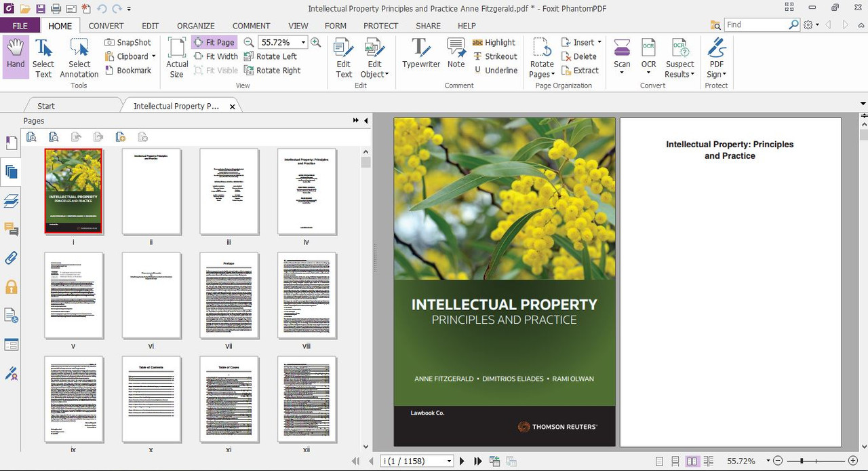Open the Bookmarks navigation panel
Screen dimensions: 868x471
(12, 143)
